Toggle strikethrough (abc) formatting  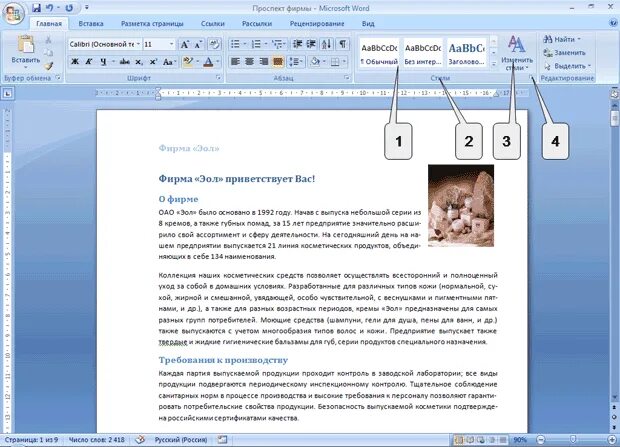tap(125, 62)
